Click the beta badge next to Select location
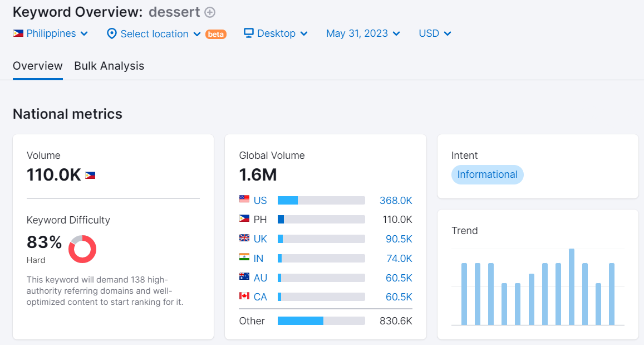This screenshot has width=644, height=345. pyautogui.click(x=216, y=34)
